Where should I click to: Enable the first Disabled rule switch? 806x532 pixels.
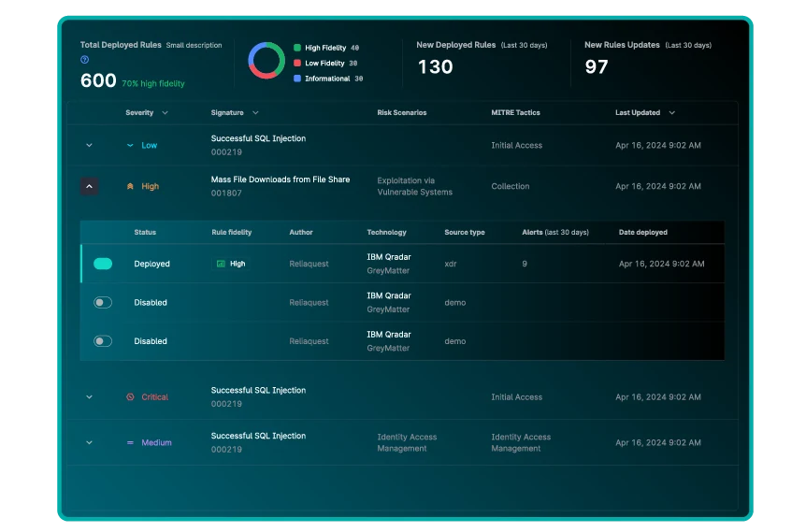coord(103,302)
